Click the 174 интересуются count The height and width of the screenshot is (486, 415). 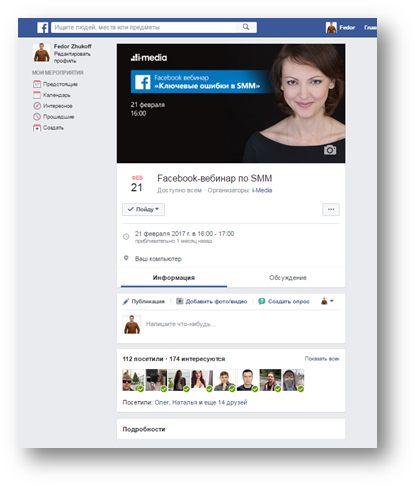(x=197, y=359)
